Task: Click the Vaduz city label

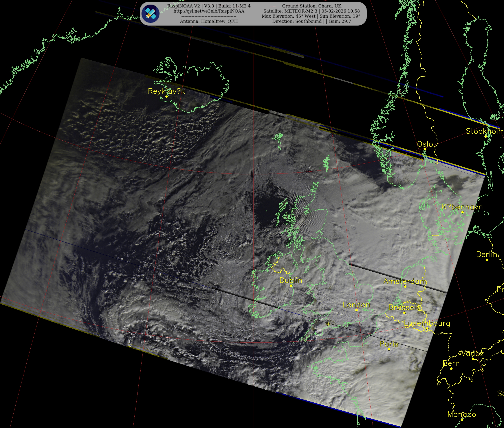Action: 472,353
